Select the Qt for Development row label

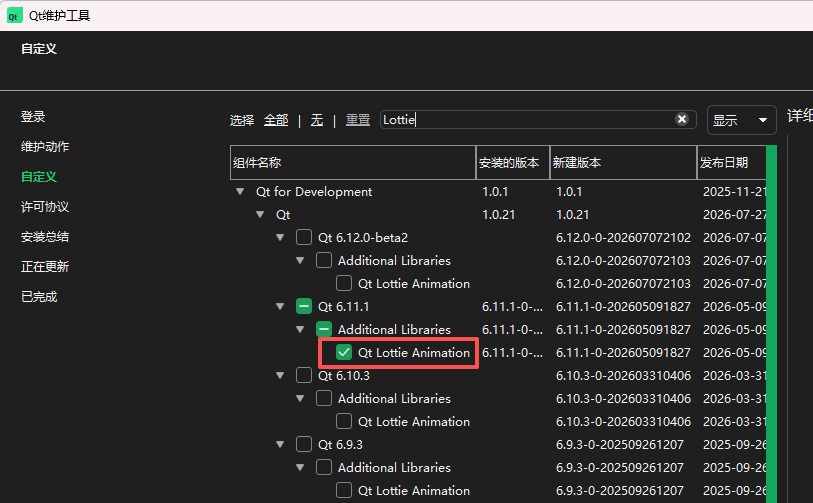314,192
